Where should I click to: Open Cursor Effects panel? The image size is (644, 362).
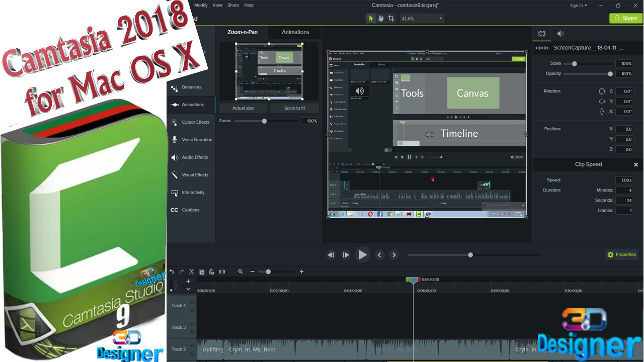[x=191, y=122]
